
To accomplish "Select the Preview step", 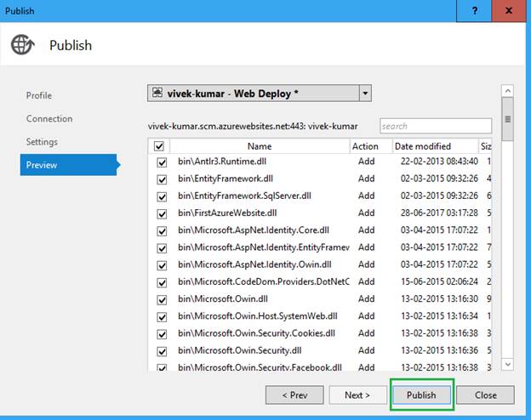I will pyautogui.click(x=69, y=165).
